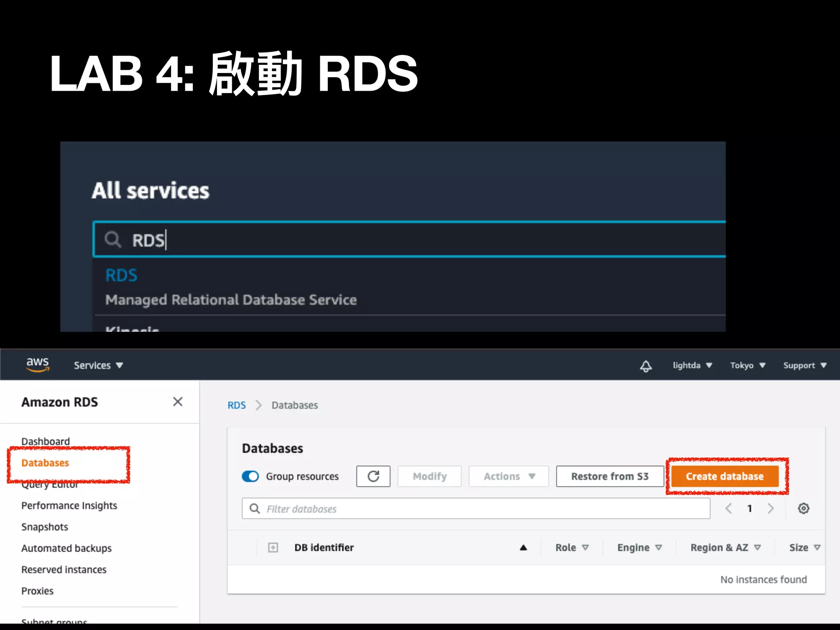Click the DB identifier column header
This screenshot has height=630, width=840.
324,548
